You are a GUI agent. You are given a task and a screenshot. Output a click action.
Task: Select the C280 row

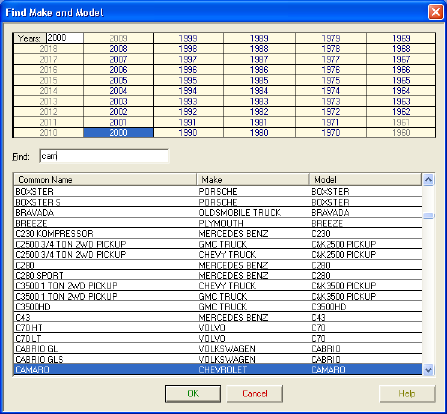click(x=218, y=265)
